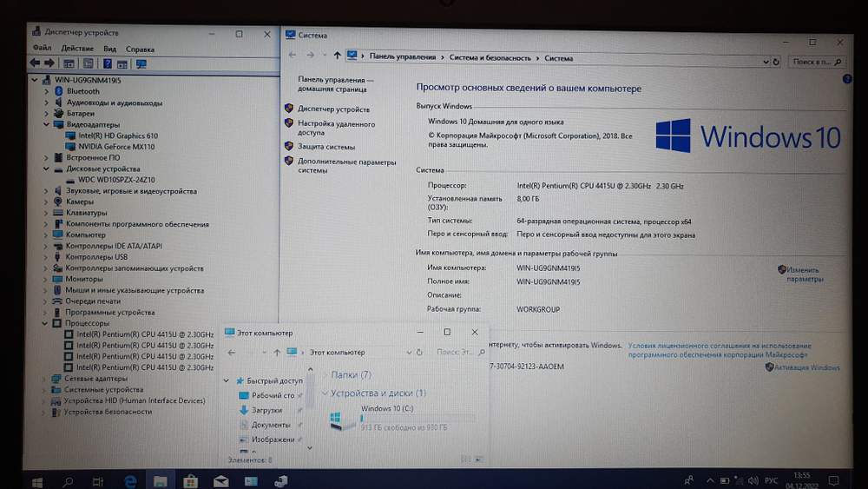Click volume icon in system tray
Image resolution: width=868 pixels, height=489 pixels.
tap(753, 480)
